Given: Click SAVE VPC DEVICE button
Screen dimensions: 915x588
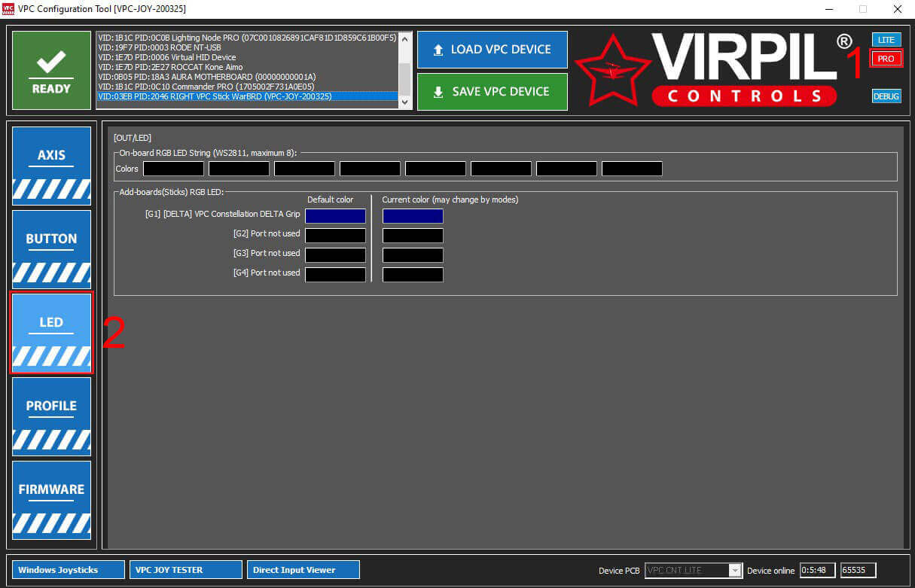Looking at the screenshot, I should 493,92.
